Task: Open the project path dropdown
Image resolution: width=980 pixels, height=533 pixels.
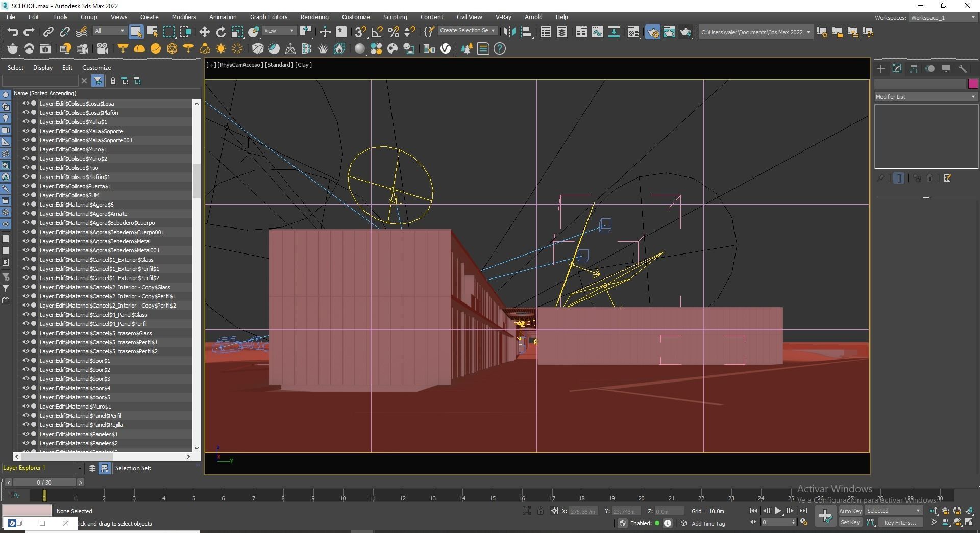Action: coord(755,32)
